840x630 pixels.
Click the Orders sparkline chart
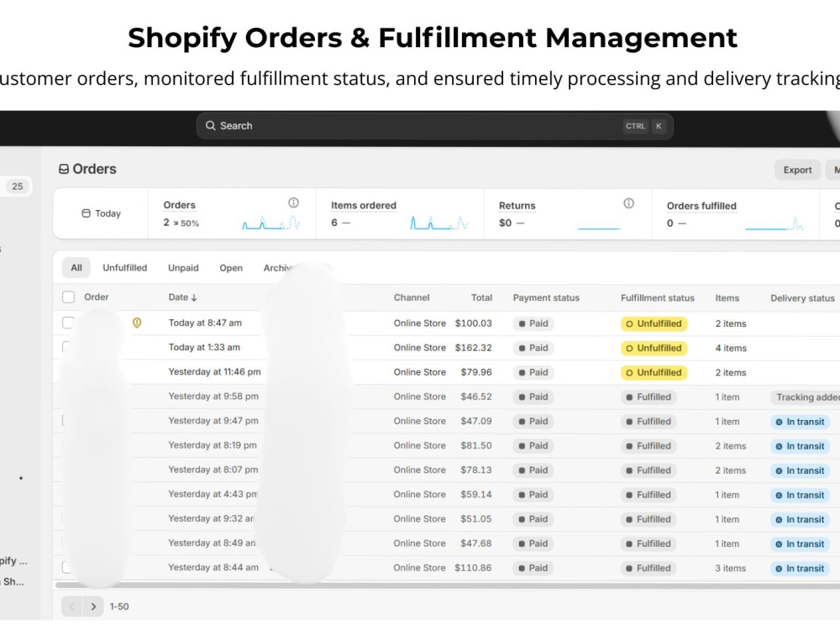270,223
